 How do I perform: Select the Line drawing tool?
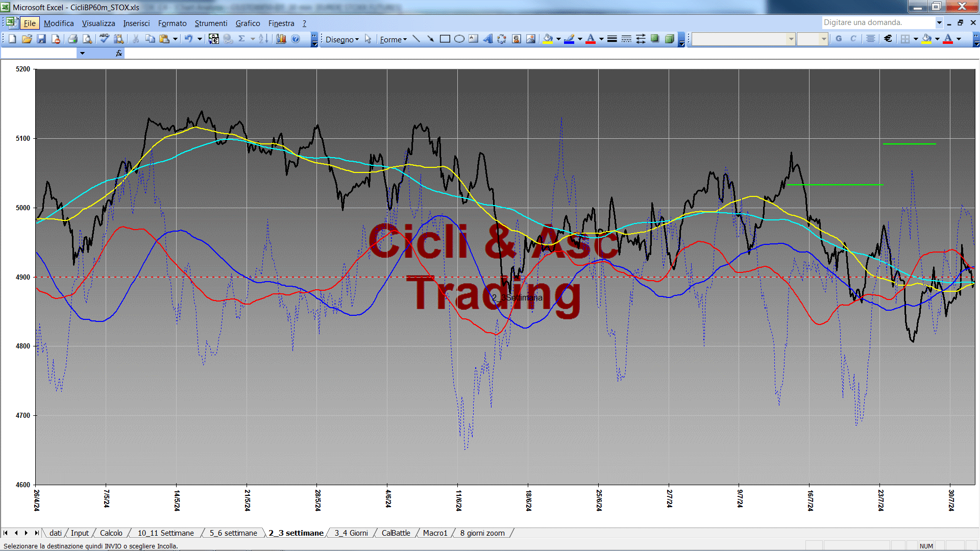(x=416, y=39)
